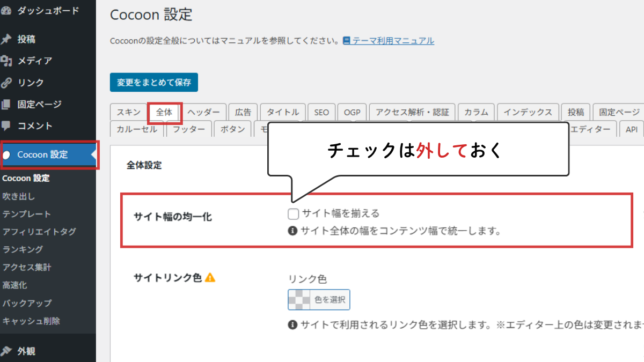
Task: Open the アクセス解析・認証 tab
Action: [x=412, y=113]
